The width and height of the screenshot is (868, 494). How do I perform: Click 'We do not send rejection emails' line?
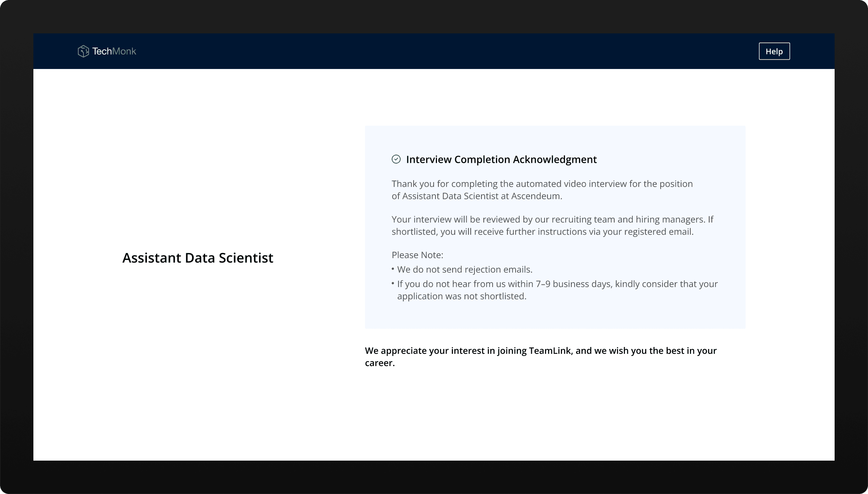coord(465,270)
